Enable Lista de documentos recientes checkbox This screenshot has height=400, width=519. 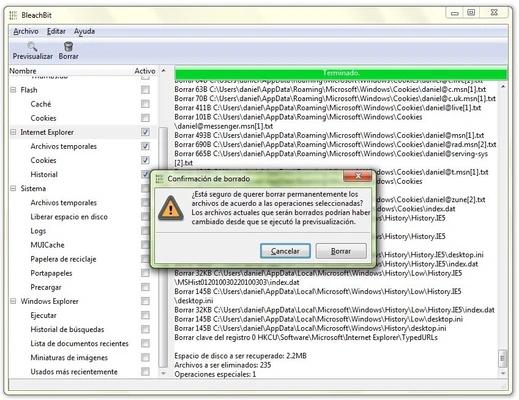tap(145, 343)
